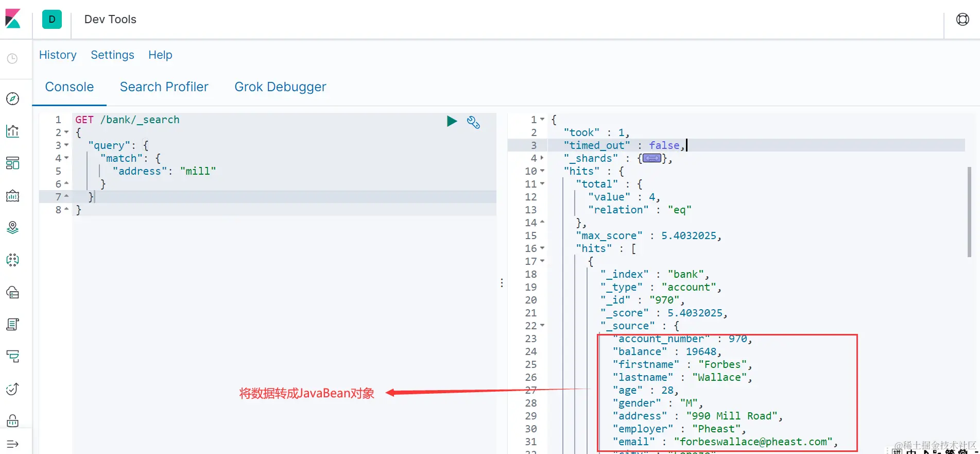The width and height of the screenshot is (980, 454).
Task: Click the "email" forbeswallace@pheast.com line
Action: (726, 442)
